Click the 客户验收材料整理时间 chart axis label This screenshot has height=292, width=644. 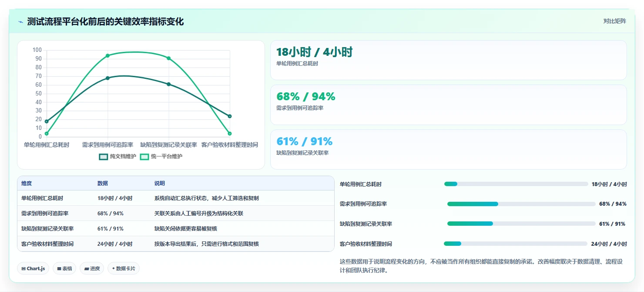(229, 145)
